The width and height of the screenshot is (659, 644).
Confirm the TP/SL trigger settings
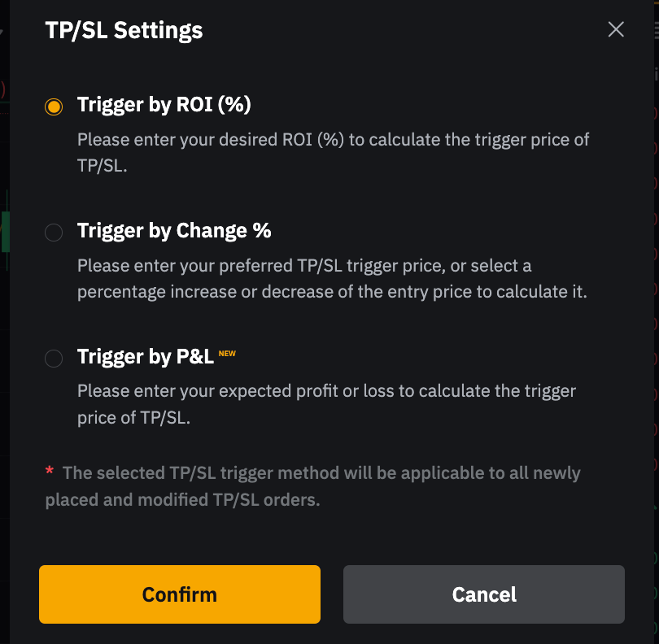[x=180, y=594]
